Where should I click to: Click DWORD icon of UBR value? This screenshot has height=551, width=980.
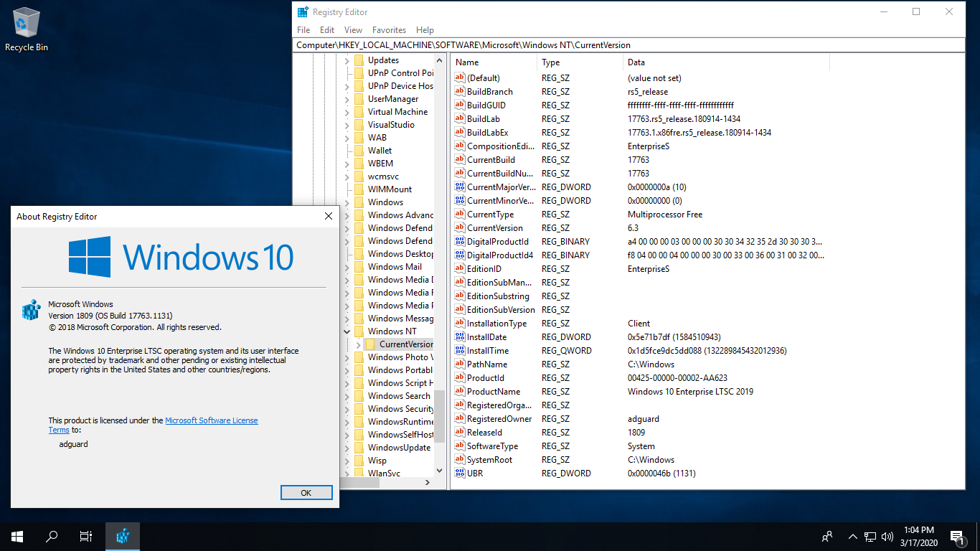point(460,474)
